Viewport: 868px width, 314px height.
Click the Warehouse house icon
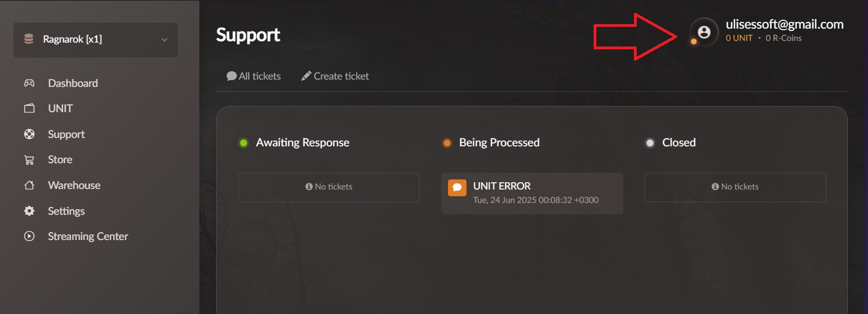point(29,186)
